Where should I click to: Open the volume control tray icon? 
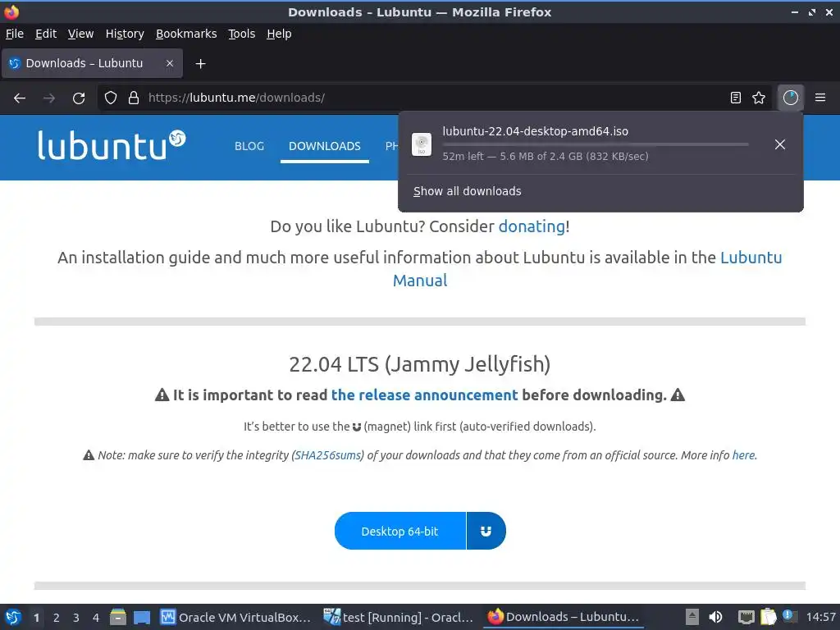tap(715, 617)
